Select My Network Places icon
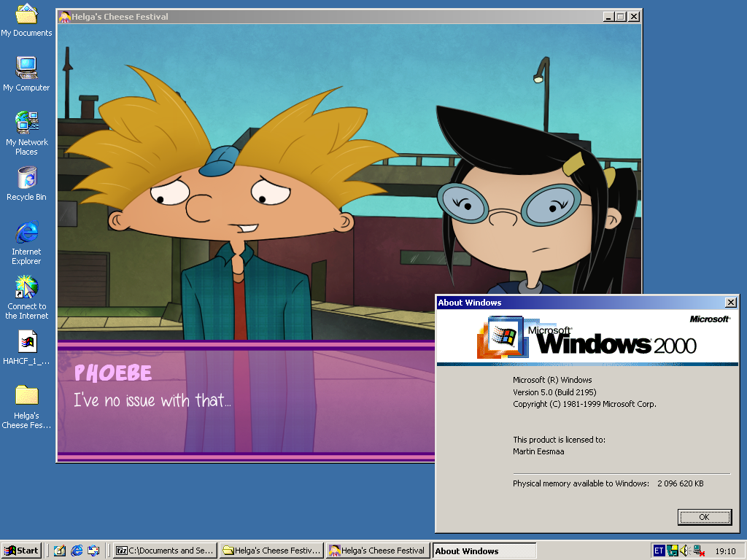The height and width of the screenshot is (560, 747). [27, 133]
